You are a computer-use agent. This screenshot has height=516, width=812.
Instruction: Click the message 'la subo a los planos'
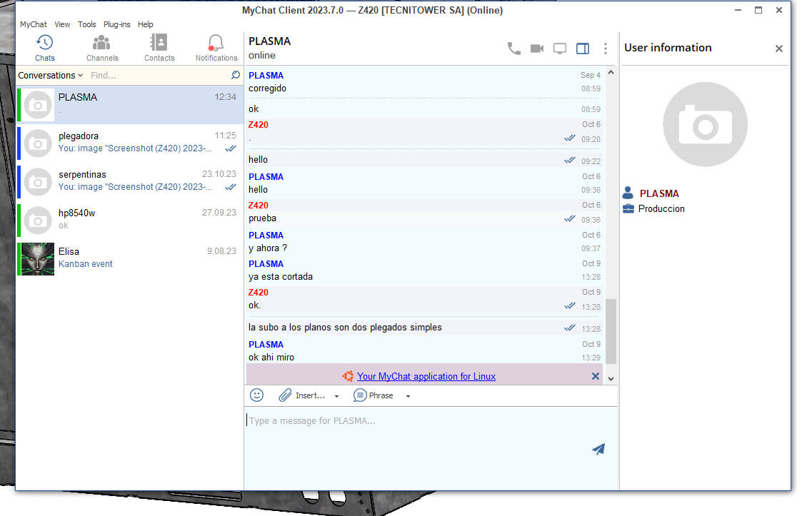(345, 327)
